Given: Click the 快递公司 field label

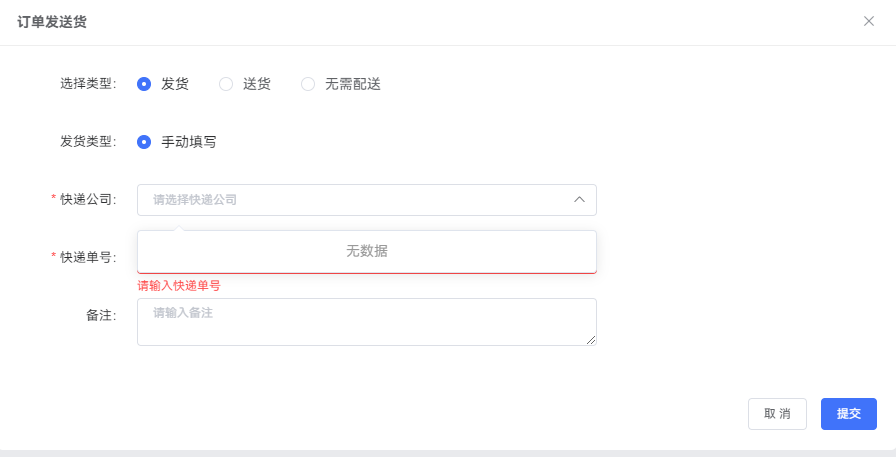Looking at the screenshot, I should coord(88,200).
